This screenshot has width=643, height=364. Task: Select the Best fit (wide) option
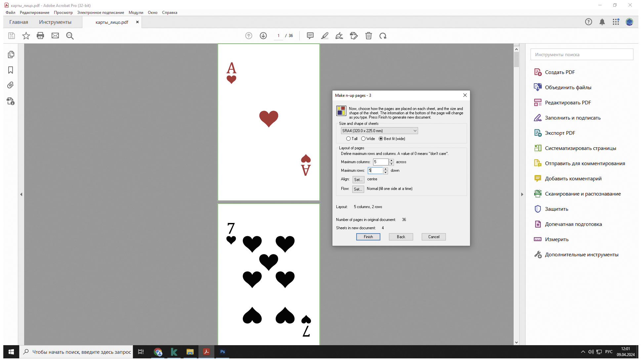(381, 139)
